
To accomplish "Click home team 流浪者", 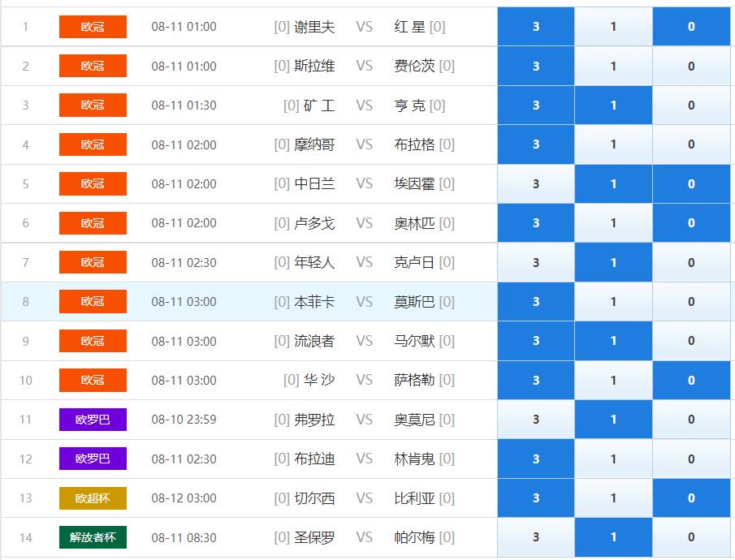I will click(314, 341).
